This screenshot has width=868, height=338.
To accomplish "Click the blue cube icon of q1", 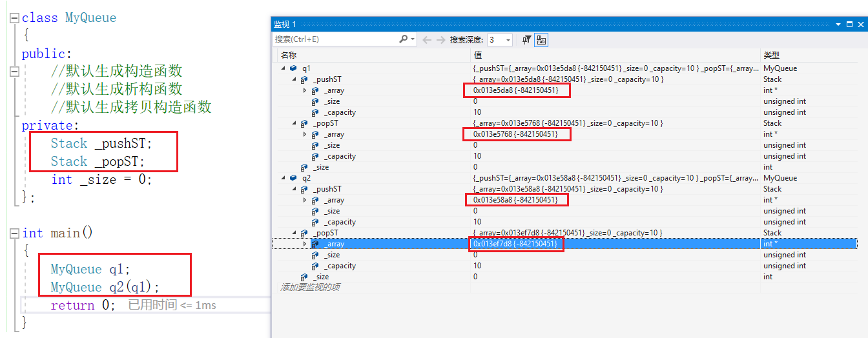I will pos(293,68).
